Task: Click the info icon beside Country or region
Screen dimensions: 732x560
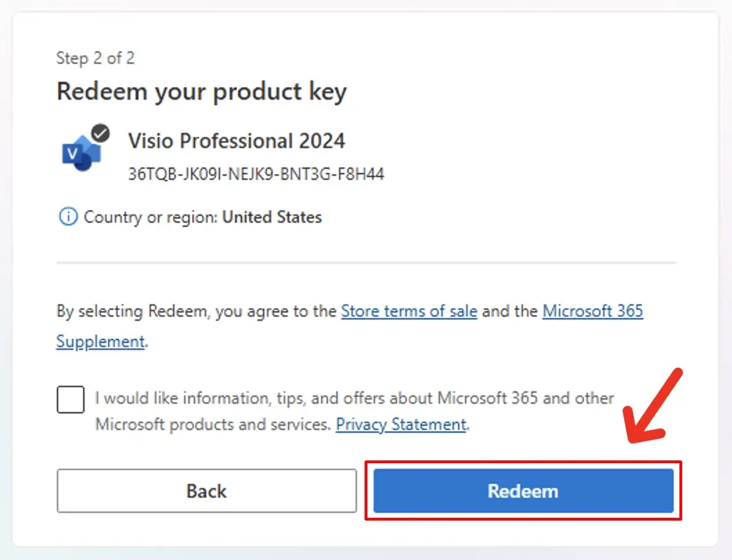Action: [68, 217]
